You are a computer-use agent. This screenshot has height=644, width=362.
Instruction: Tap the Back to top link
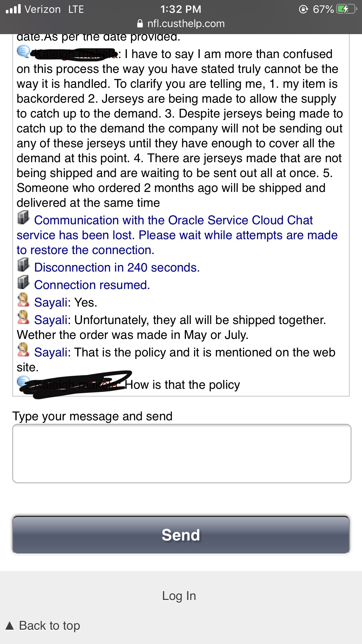click(43, 626)
